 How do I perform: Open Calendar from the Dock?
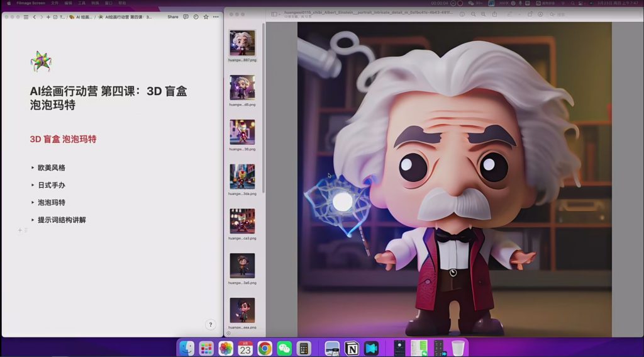click(245, 348)
